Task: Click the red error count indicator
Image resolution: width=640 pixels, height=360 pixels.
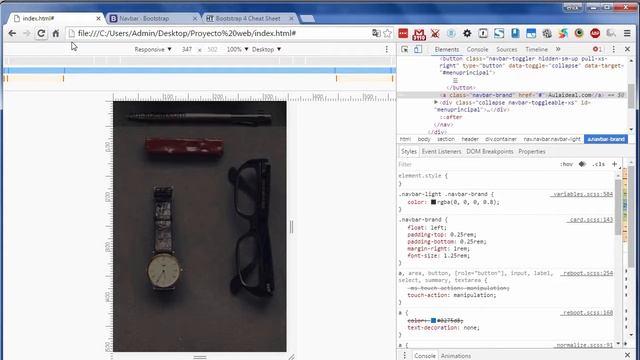Action: 597,49
